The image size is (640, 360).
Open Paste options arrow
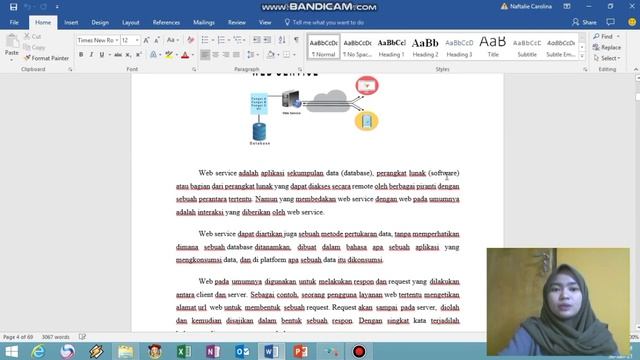click(11, 60)
